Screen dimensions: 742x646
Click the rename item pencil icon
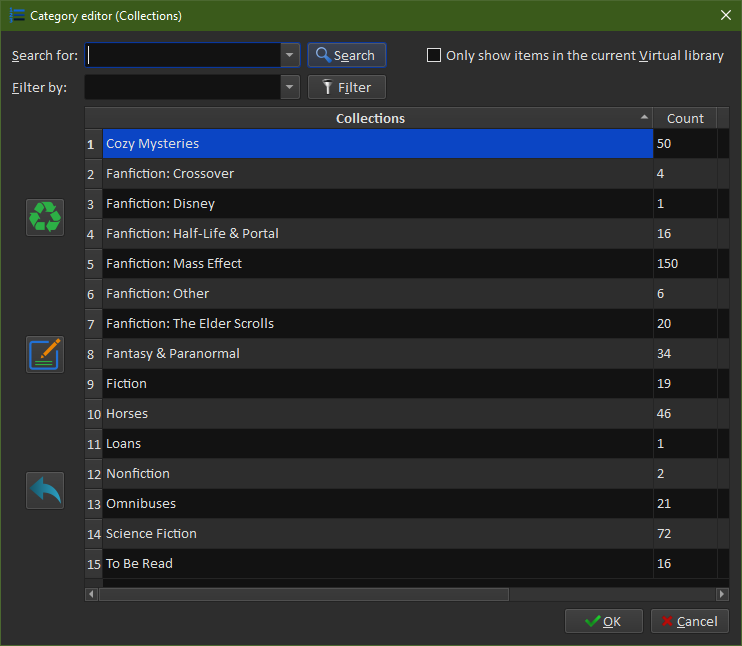click(x=45, y=354)
